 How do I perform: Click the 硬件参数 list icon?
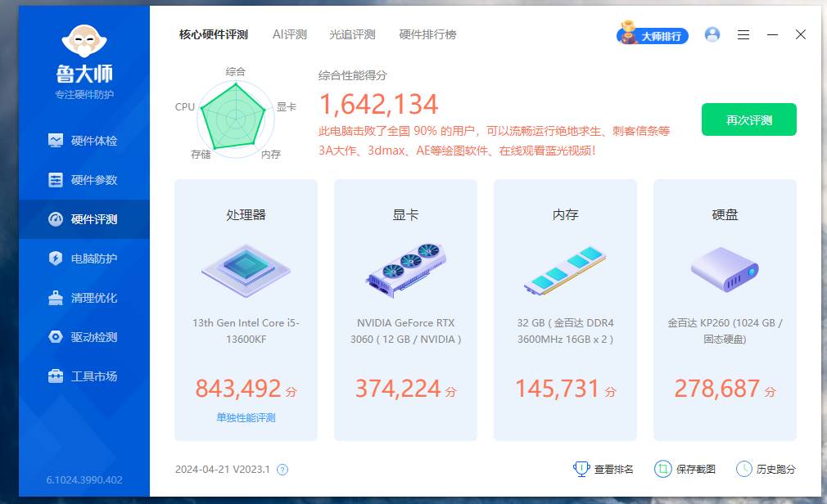[x=56, y=180]
